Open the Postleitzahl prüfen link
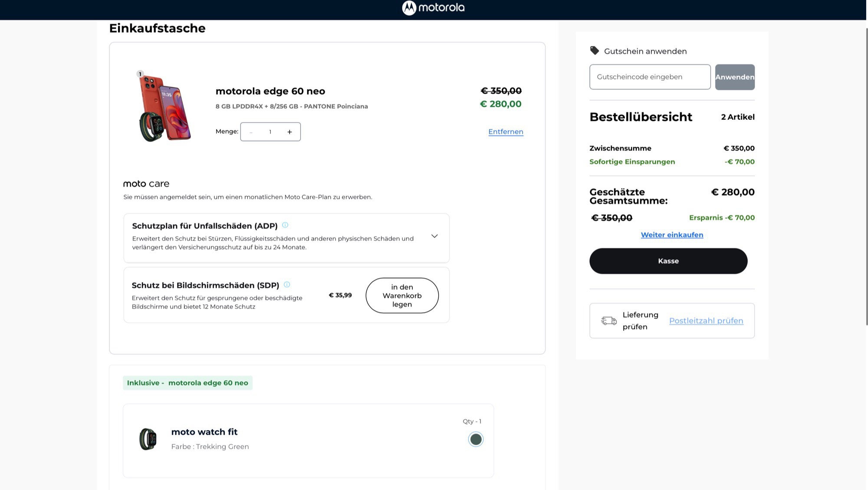This screenshot has width=868, height=490. click(706, 321)
